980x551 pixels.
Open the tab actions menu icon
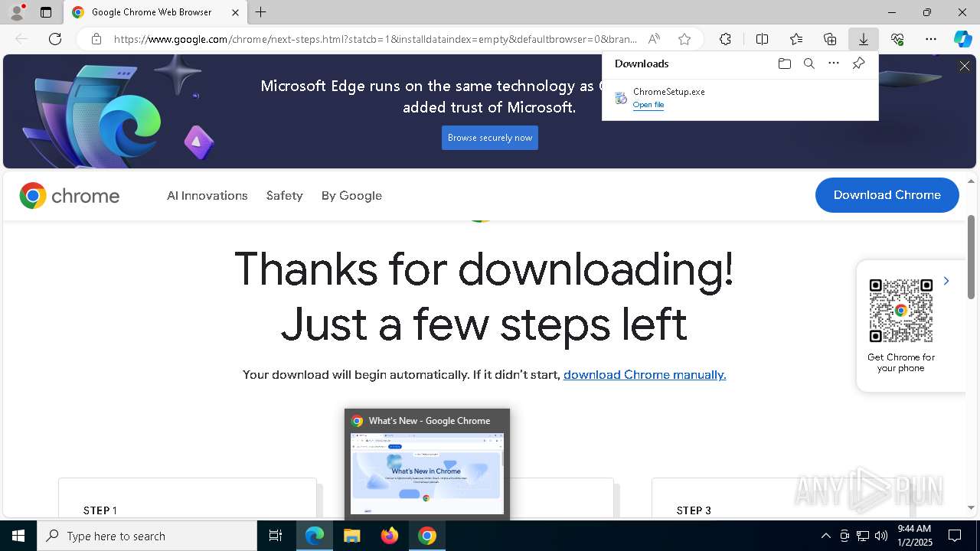(x=46, y=12)
